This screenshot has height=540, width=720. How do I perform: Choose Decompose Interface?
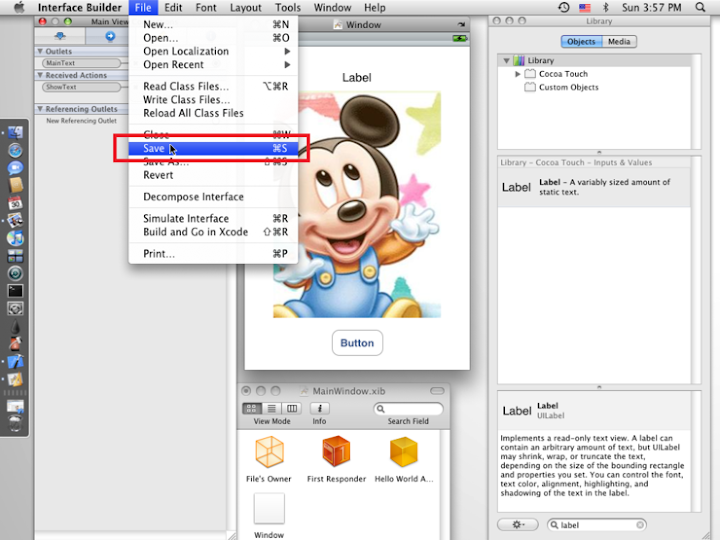pos(213,197)
